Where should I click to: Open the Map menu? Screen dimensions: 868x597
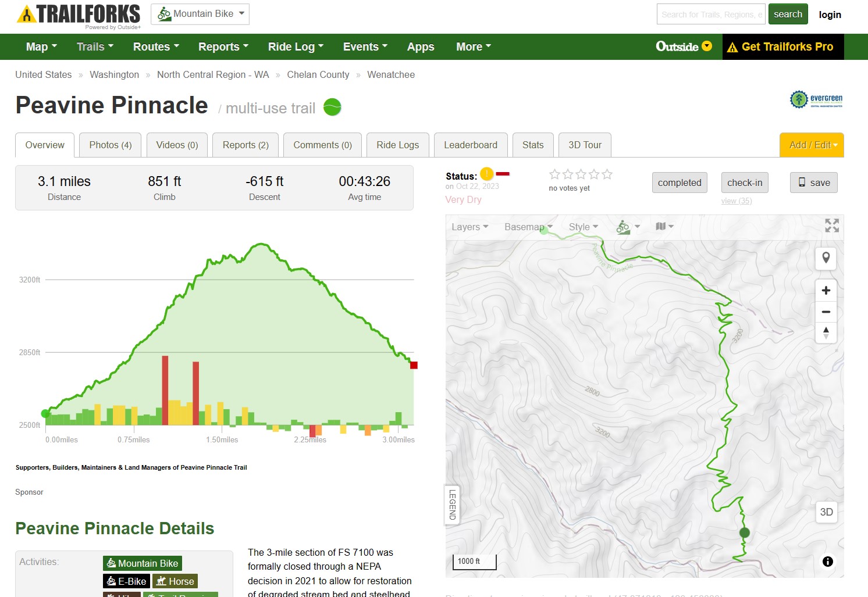point(41,47)
